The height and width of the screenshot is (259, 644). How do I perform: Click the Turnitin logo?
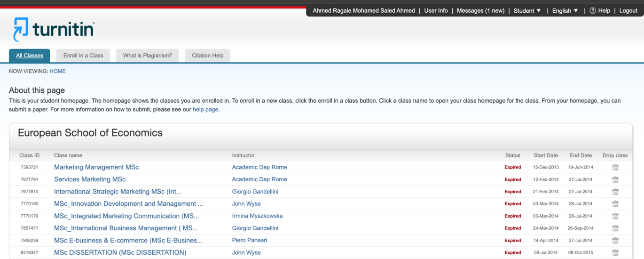click(54, 29)
